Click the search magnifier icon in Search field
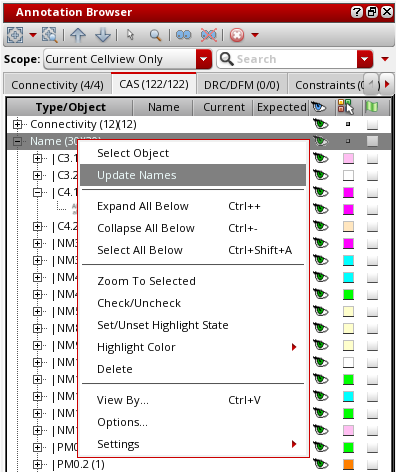This screenshot has height=472, width=396. point(227,59)
